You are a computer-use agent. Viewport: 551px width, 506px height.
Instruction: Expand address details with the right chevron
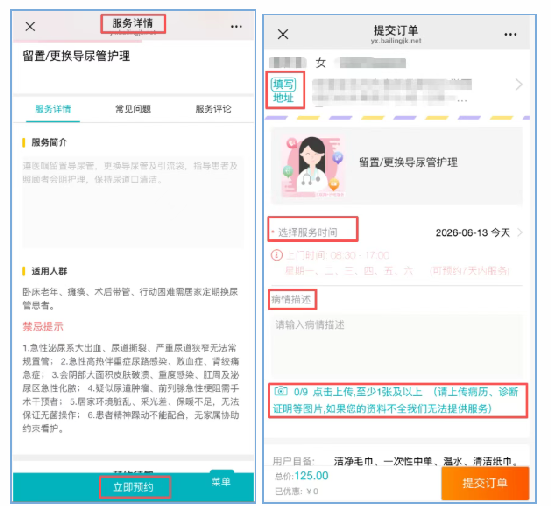coord(519,84)
